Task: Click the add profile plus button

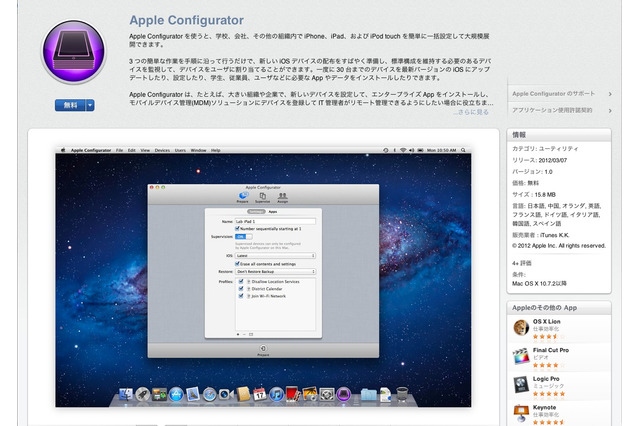Action: pyautogui.click(x=238, y=334)
